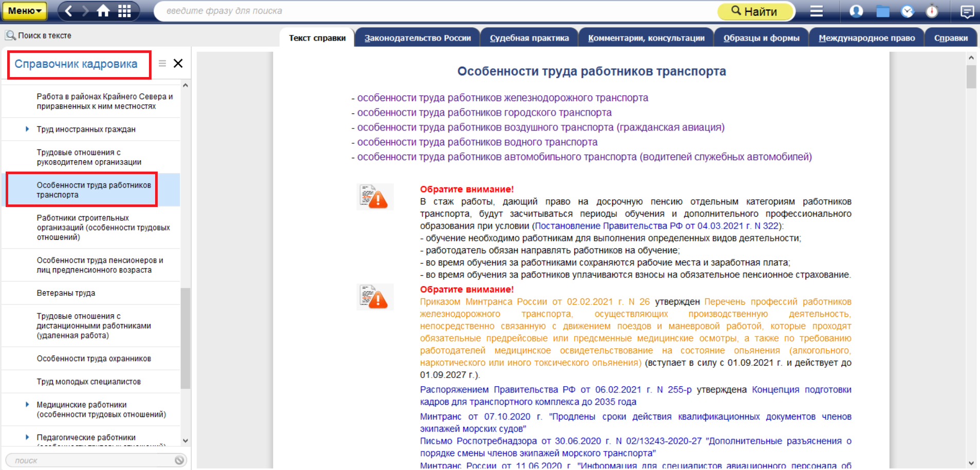Open link работников автомобильного транспорта

(x=585, y=157)
